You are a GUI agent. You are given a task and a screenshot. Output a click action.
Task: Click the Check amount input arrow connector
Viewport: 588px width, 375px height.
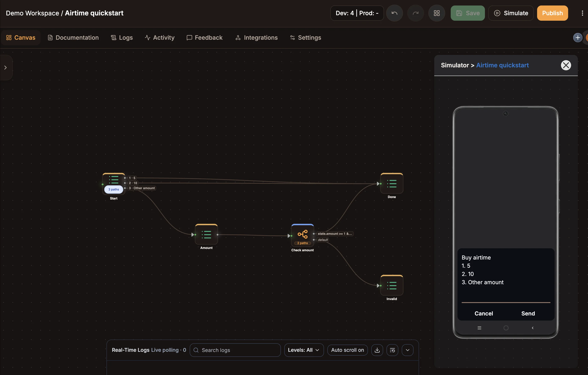(x=290, y=236)
